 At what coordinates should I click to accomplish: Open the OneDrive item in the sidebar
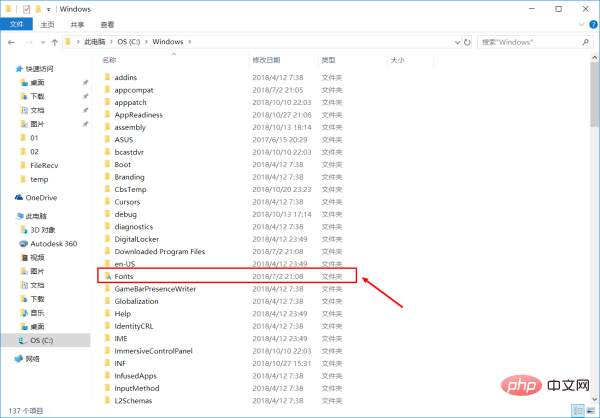[40, 197]
